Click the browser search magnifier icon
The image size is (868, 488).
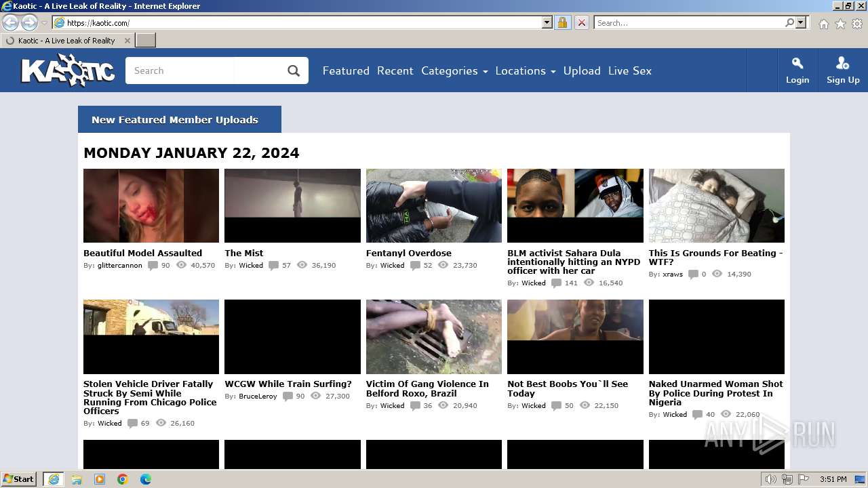pos(789,23)
